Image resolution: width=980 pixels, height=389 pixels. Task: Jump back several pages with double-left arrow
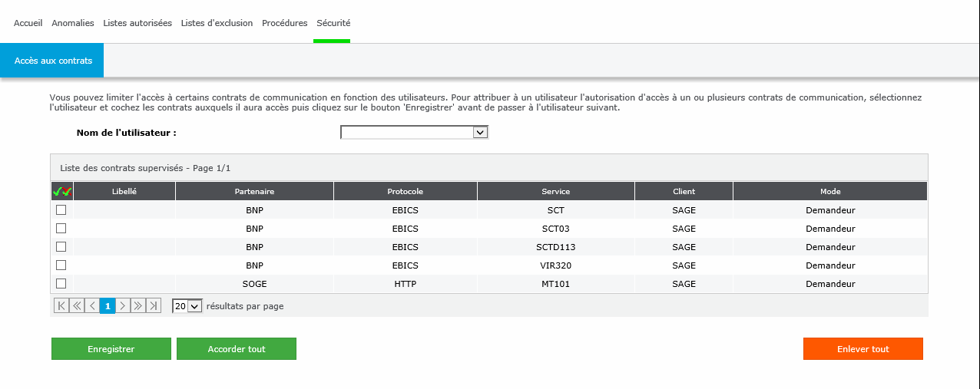77,306
